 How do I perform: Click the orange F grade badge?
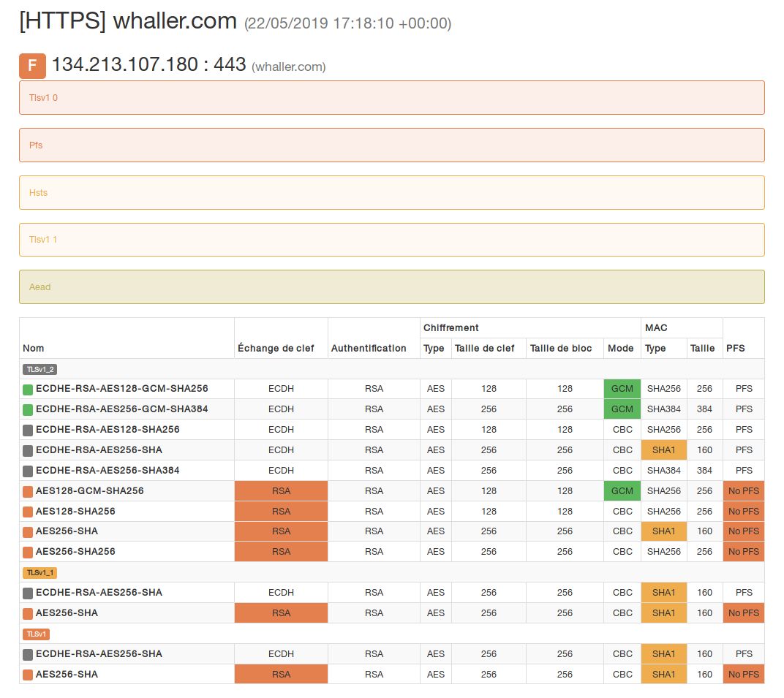(32, 66)
